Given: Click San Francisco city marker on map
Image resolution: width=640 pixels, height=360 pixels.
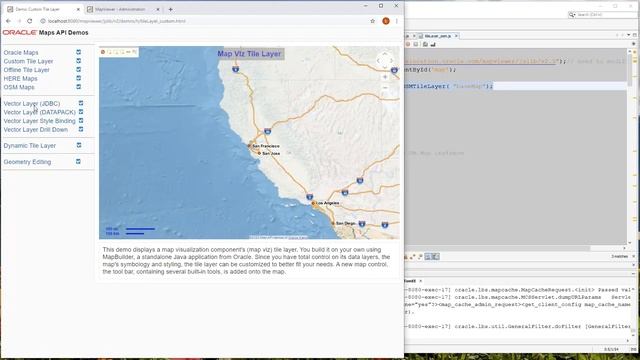Looking at the screenshot, I should (249, 146).
